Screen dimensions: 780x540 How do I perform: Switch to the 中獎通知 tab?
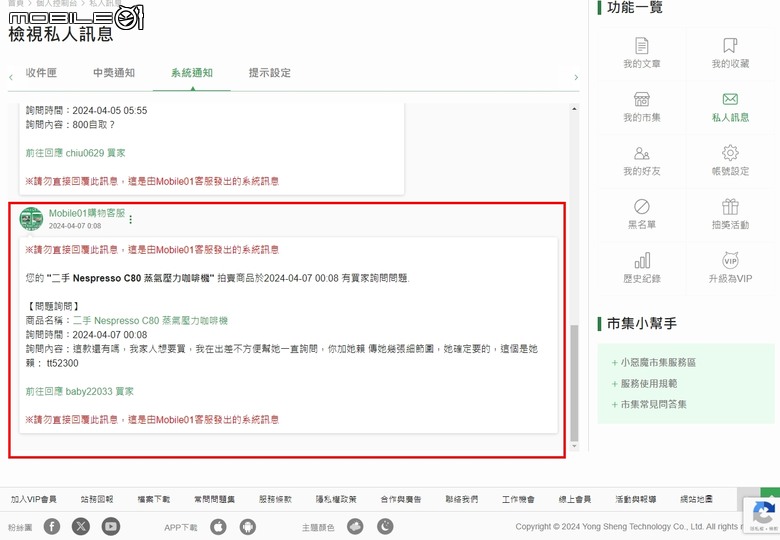coord(114,73)
